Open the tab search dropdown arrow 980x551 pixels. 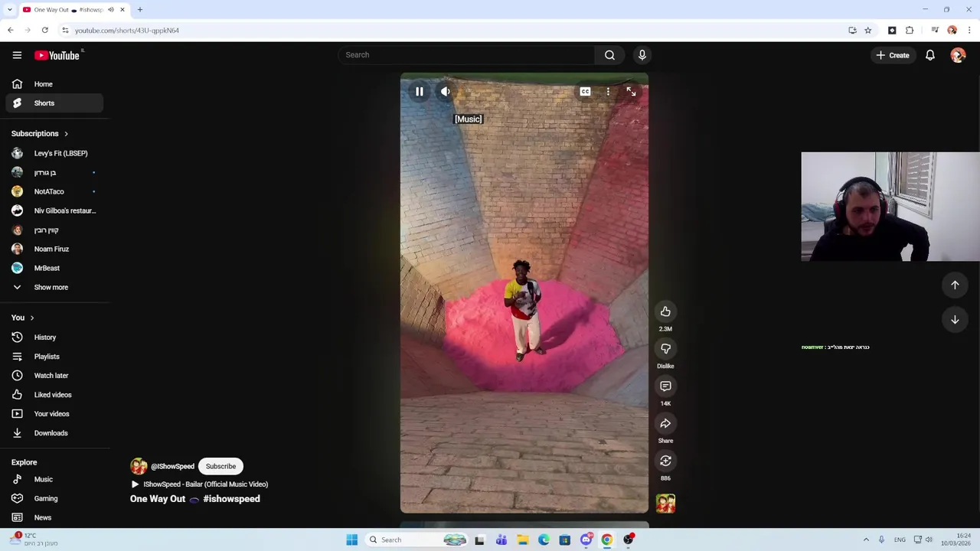(x=8, y=10)
